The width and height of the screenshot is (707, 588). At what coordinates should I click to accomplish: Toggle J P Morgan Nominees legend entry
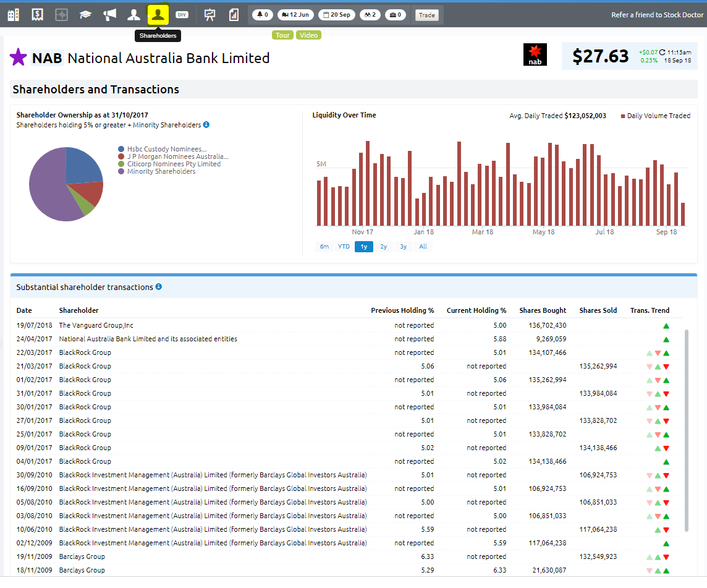click(173, 156)
